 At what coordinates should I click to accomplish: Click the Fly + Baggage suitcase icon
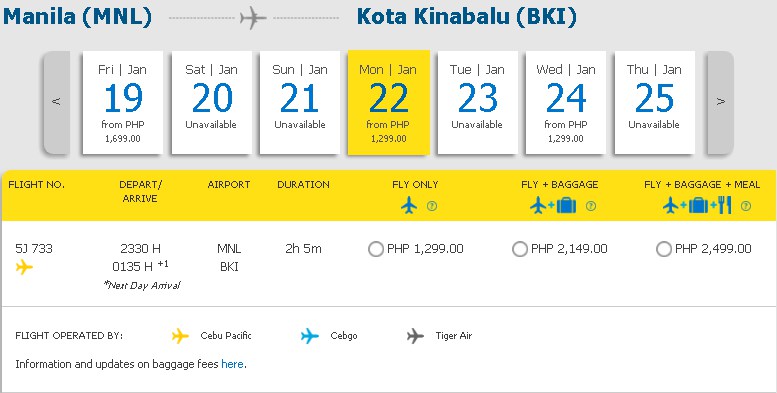566,205
